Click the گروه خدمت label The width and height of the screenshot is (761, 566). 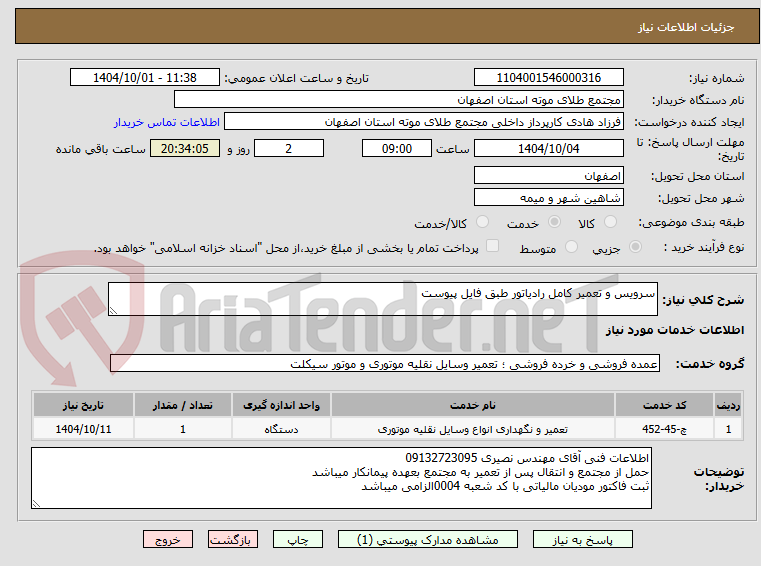pos(710,364)
